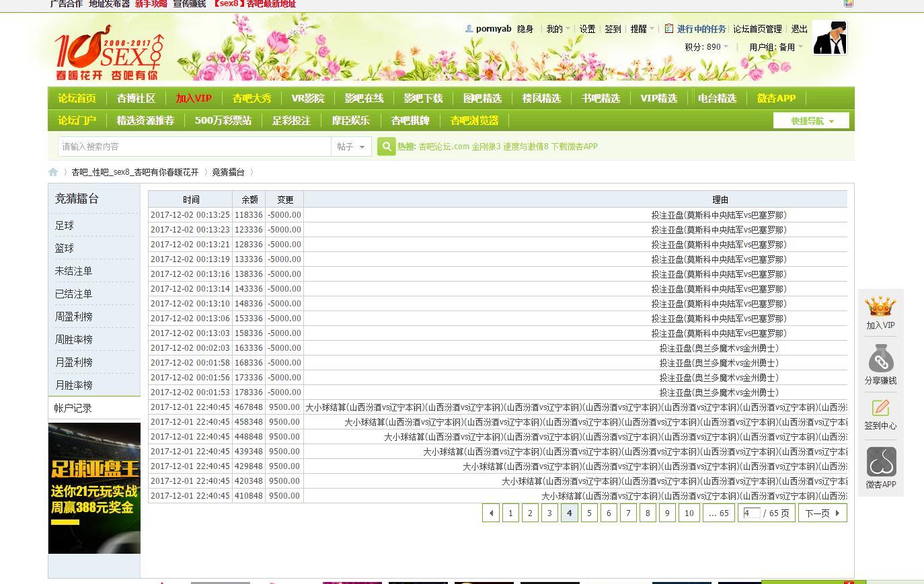
Task: Open 已结注单 in the sidebar
Action: (x=74, y=294)
